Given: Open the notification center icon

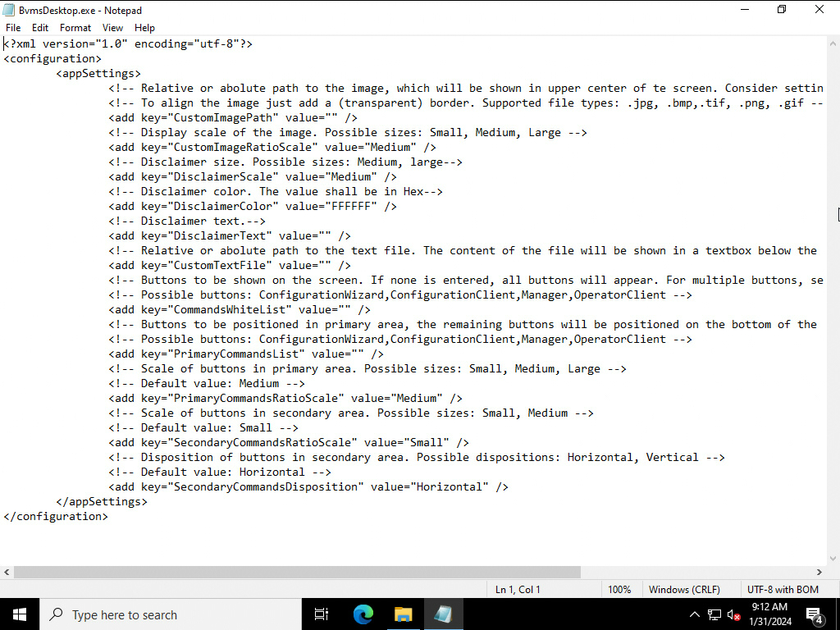Looking at the screenshot, I should coord(815,614).
